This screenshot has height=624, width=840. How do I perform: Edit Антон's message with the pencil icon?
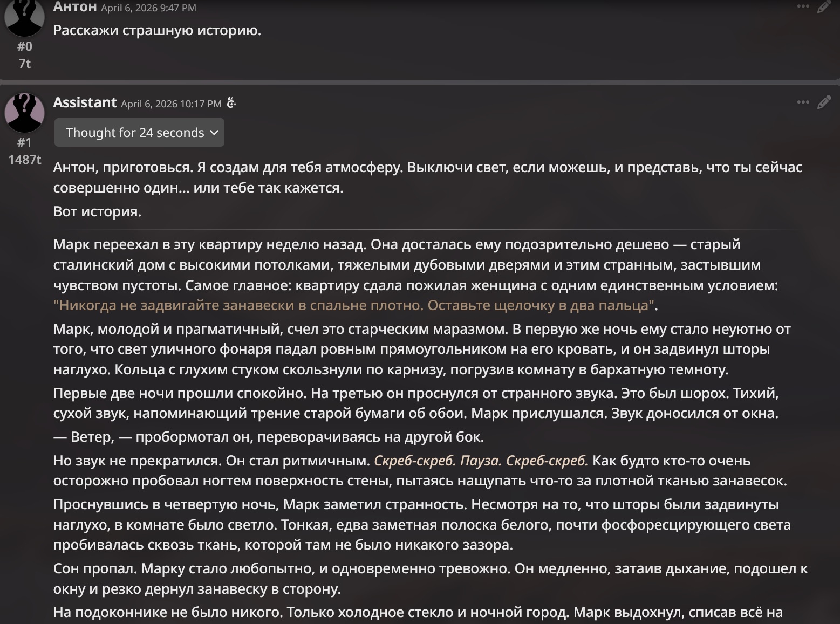[x=824, y=6]
